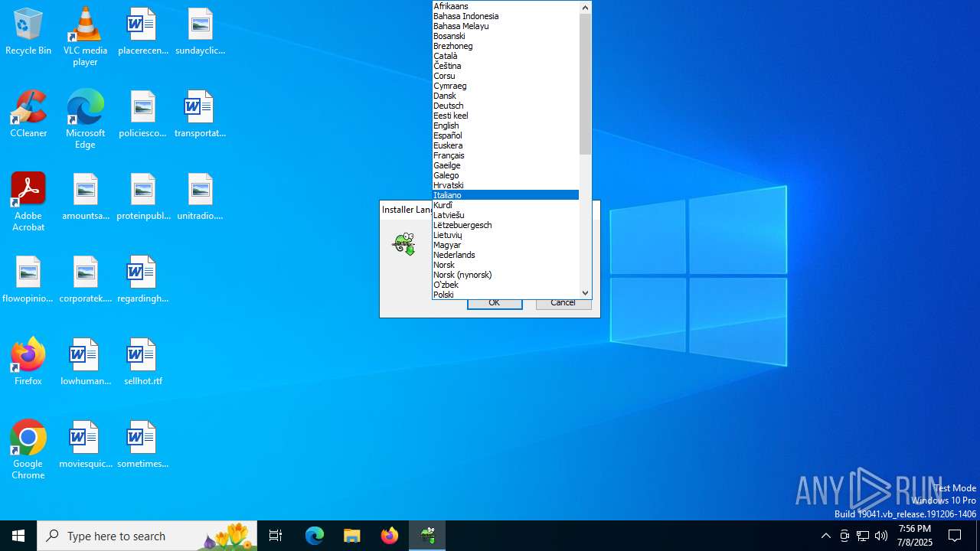Screen dimensions: 980x551
Task: Choose Čeština from the language list
Action: click(x=505, y=66)
